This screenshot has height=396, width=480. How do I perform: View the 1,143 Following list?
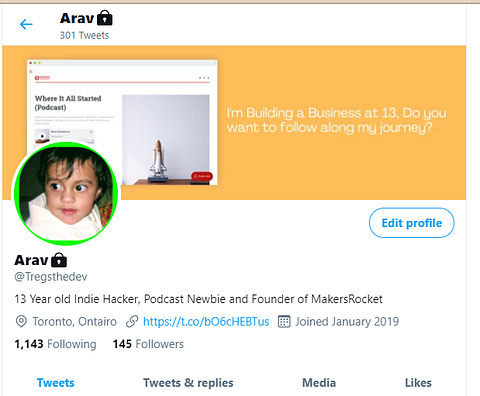55,344
